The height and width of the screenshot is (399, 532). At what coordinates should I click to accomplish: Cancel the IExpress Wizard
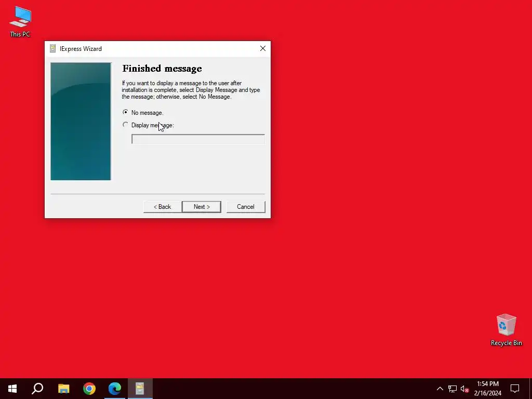(x=246, y=207)
